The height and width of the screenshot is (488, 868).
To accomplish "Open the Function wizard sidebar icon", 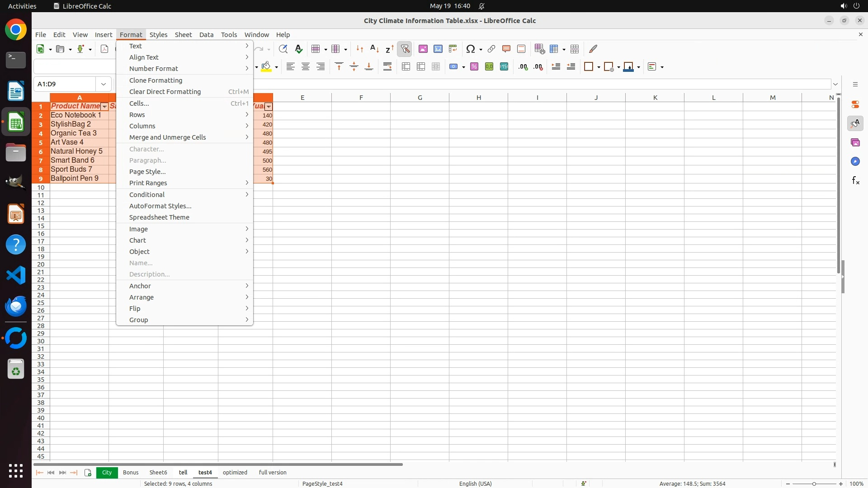I will tap(855, 181).
